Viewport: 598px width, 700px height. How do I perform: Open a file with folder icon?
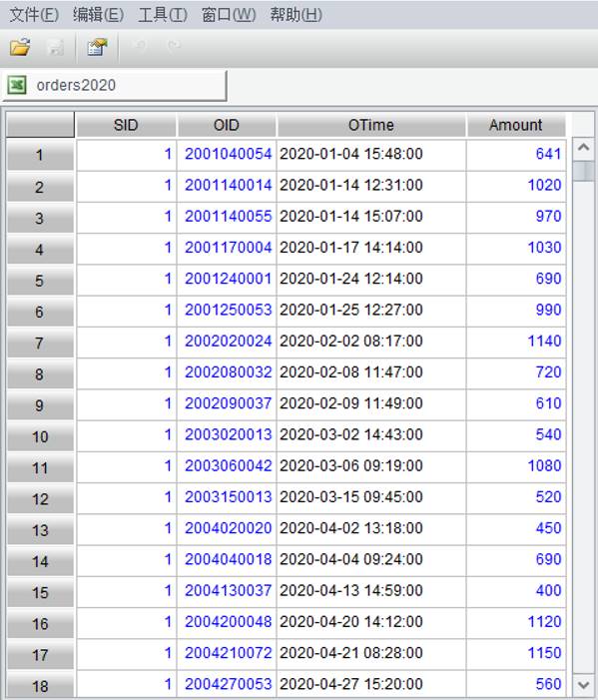coord(20,47)
